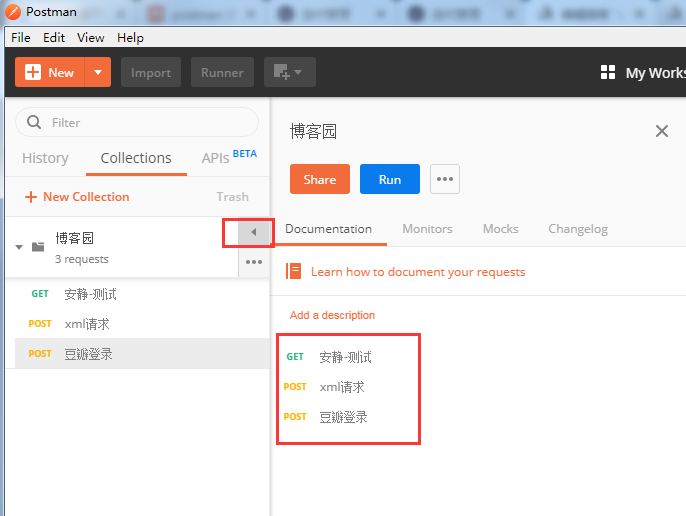Click the Filter search field
The width and height of the screenshot is (686, 516).
tap(137, 122)
